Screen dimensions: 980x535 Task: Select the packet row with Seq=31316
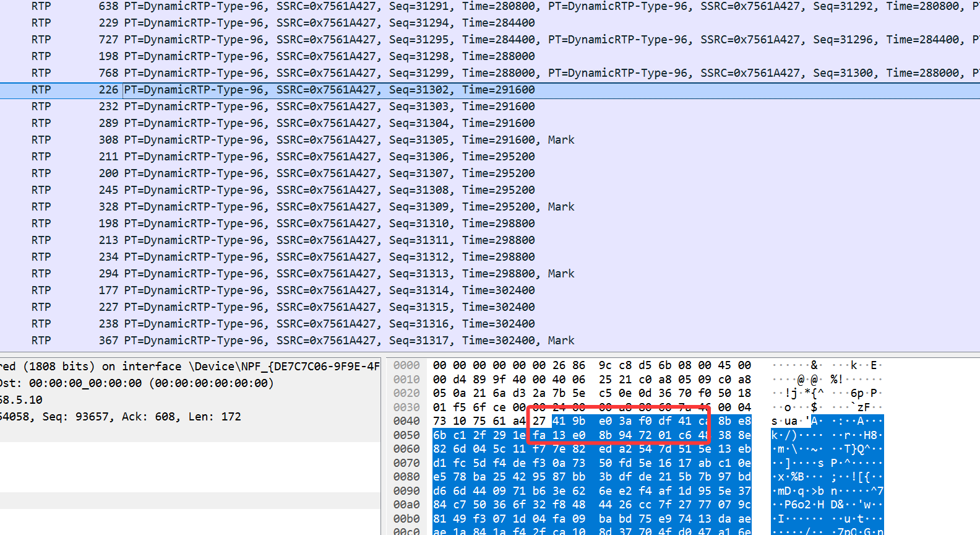(490, 324)
